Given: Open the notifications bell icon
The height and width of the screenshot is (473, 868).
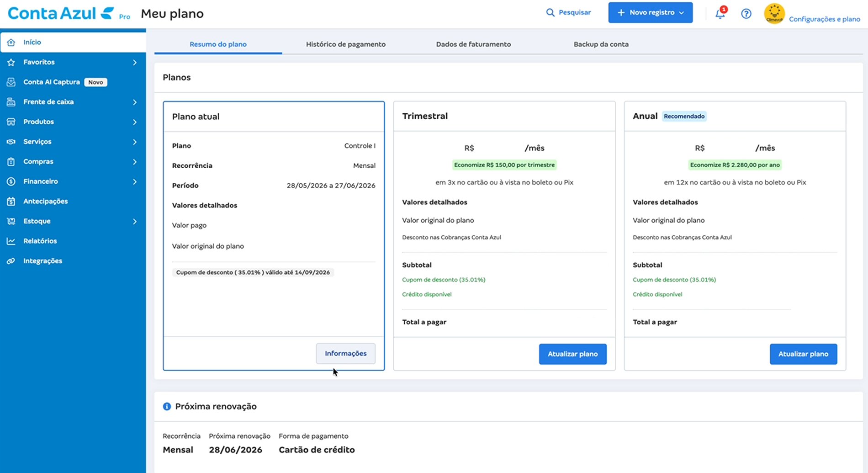Looking at the screenshot, I should [720, 13].
